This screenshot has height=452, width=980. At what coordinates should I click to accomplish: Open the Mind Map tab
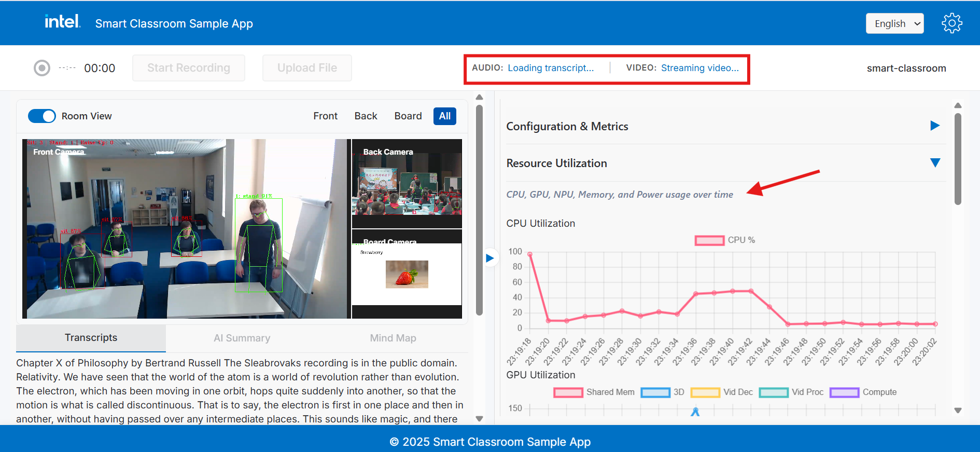click(393, 338)
